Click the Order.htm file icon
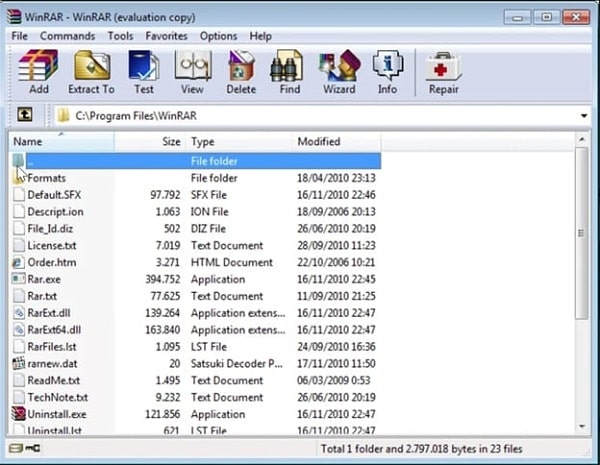 click(x=18, y=263)
